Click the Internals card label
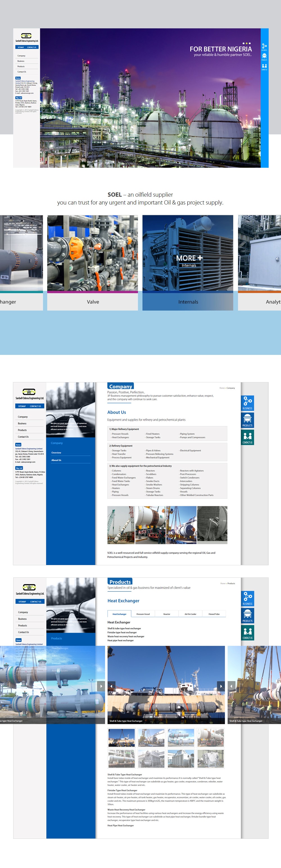The height and width of the screenshot is (868, 281). [188, 302]
